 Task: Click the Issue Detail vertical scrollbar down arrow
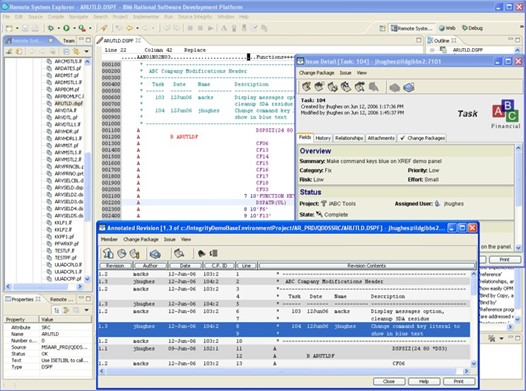pyautogui.click(x=518, y=248)
